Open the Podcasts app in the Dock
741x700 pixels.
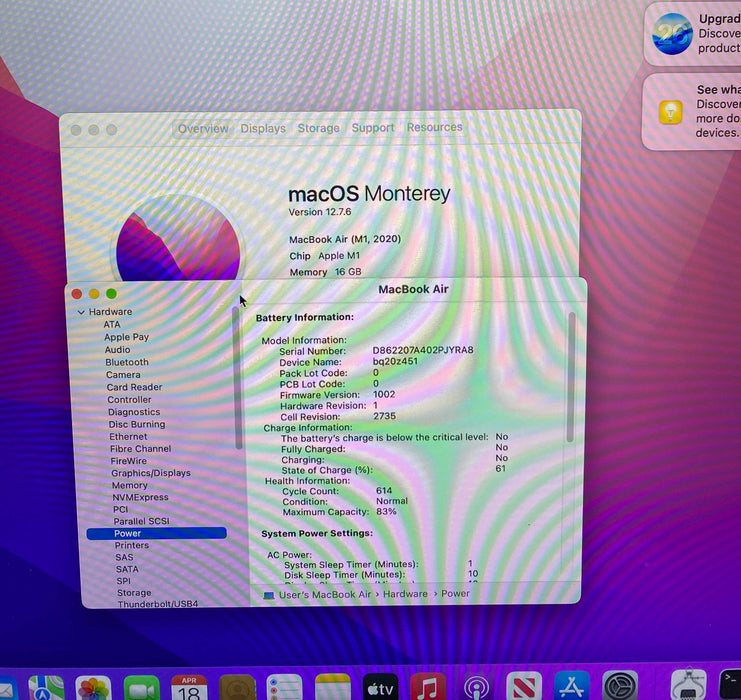point(476,686)
